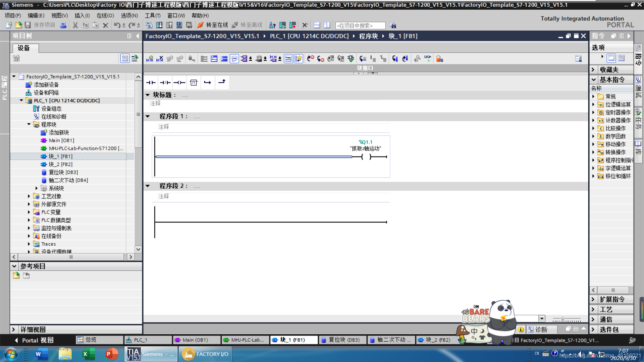This screenshot has height=362, width=644.
Task: Select 块_2 [FB2] in project tree
Action: 60,164
